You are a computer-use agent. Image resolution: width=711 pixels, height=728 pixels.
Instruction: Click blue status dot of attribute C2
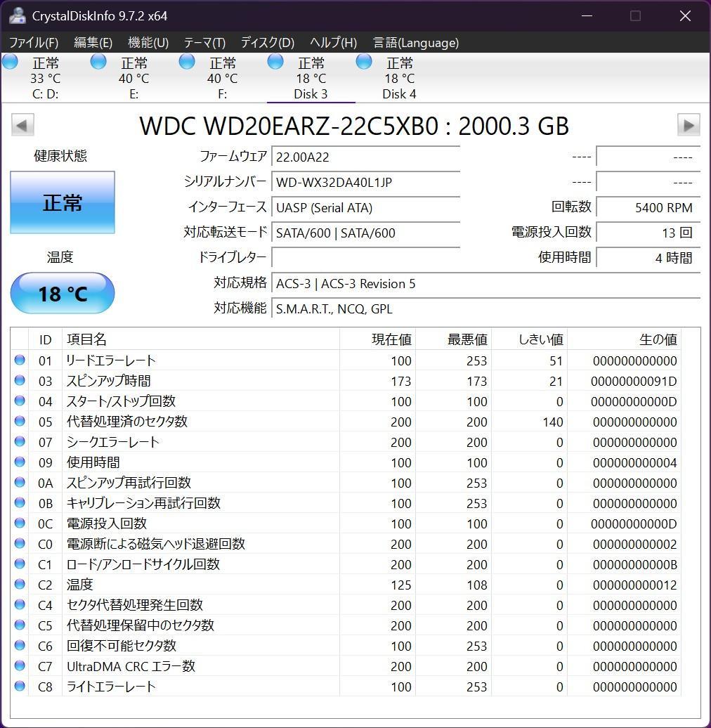click(20, 584)
